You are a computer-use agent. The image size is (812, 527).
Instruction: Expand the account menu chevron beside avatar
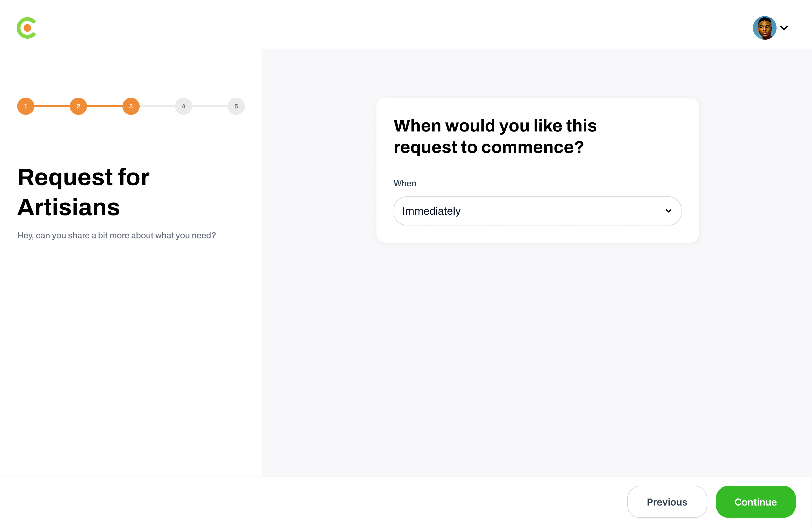784,28
